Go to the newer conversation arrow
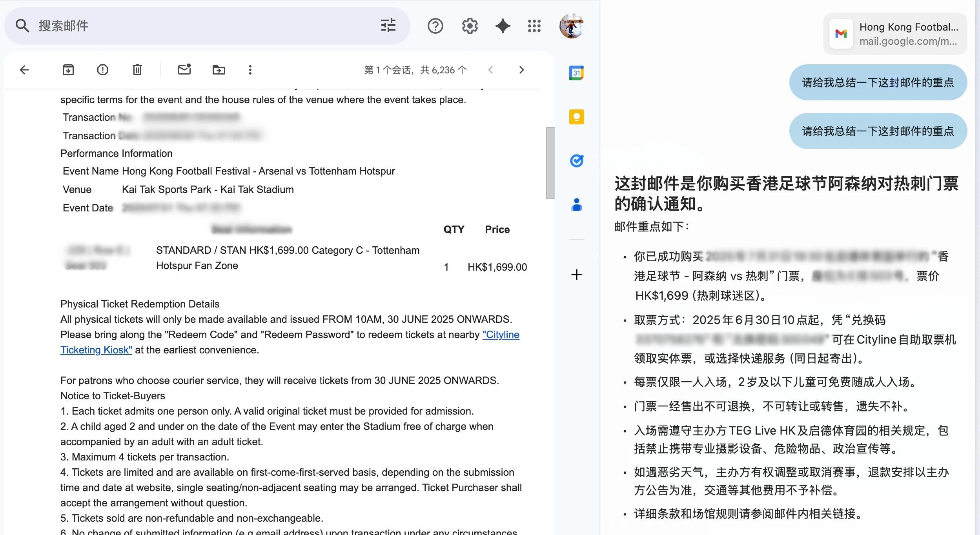 pyautogui.click(x=490, y=70)
